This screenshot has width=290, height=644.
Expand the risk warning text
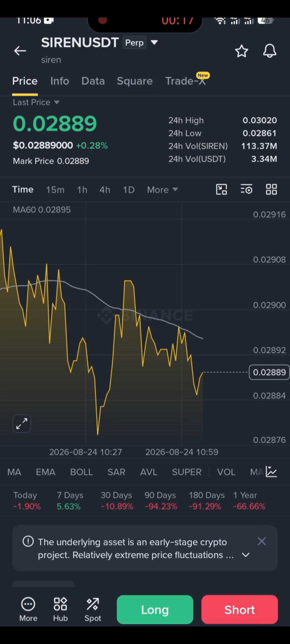pyautogui.click(x=246, y=555)
